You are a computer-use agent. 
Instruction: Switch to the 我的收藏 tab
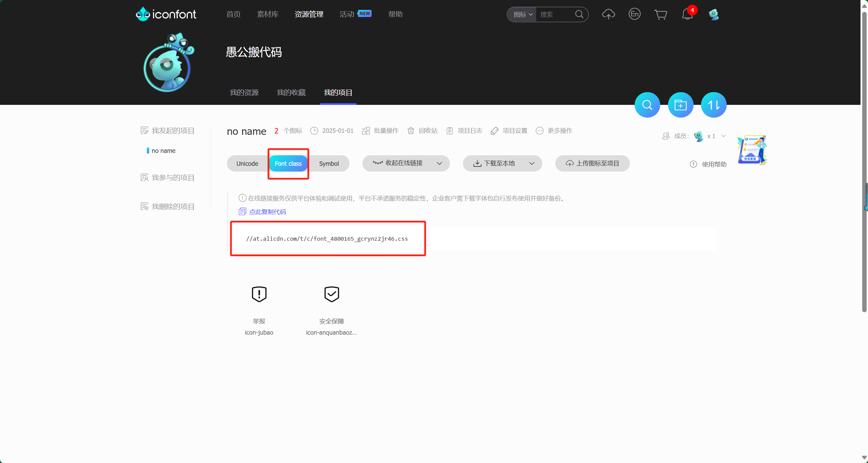[x=291, y=92]
